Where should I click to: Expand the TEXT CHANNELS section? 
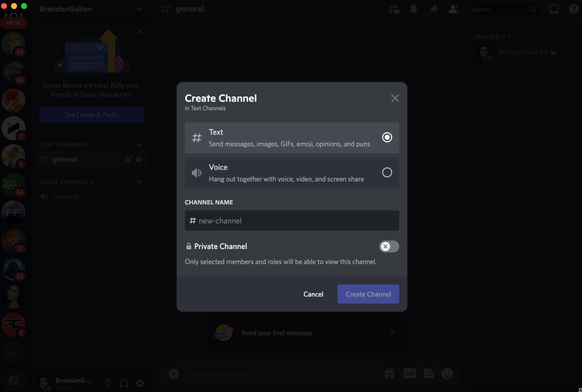36,144
